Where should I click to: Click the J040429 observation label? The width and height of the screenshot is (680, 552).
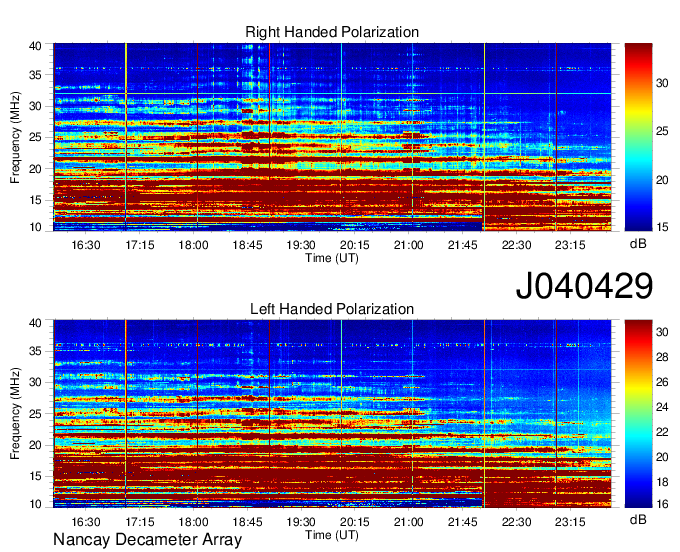[584, 285]
